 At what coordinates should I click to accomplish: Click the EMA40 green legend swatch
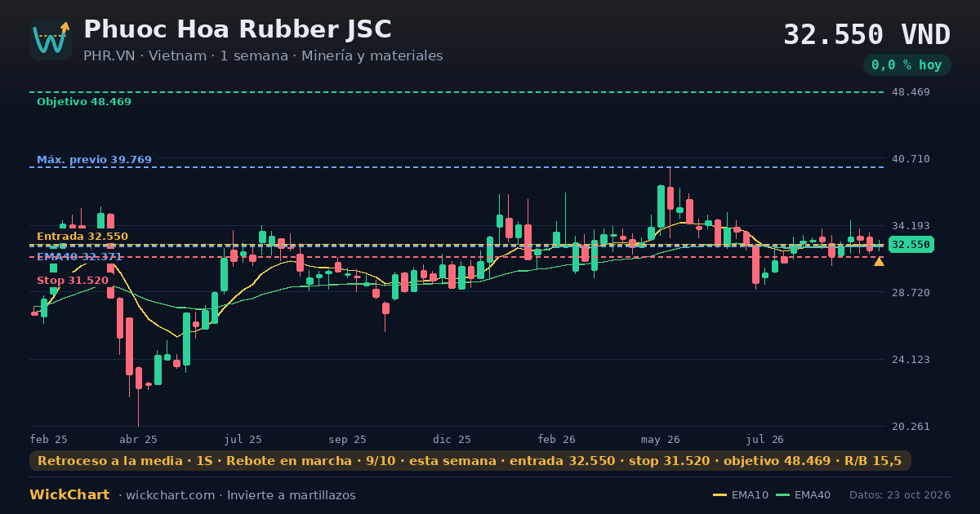tap(782, 495)
